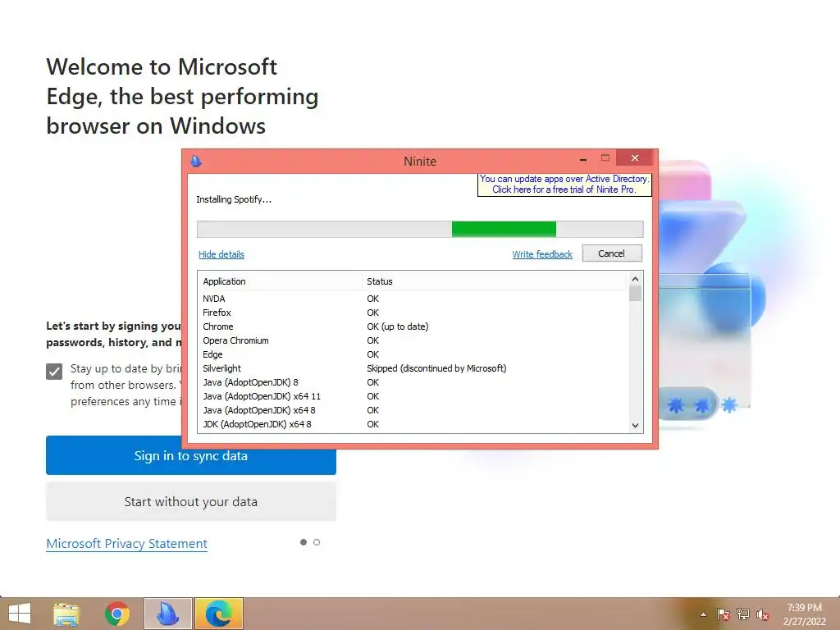Select the Silverlight row
Image resolution: width=840 pixels, height=630 pixels.
tap(413, 368)
